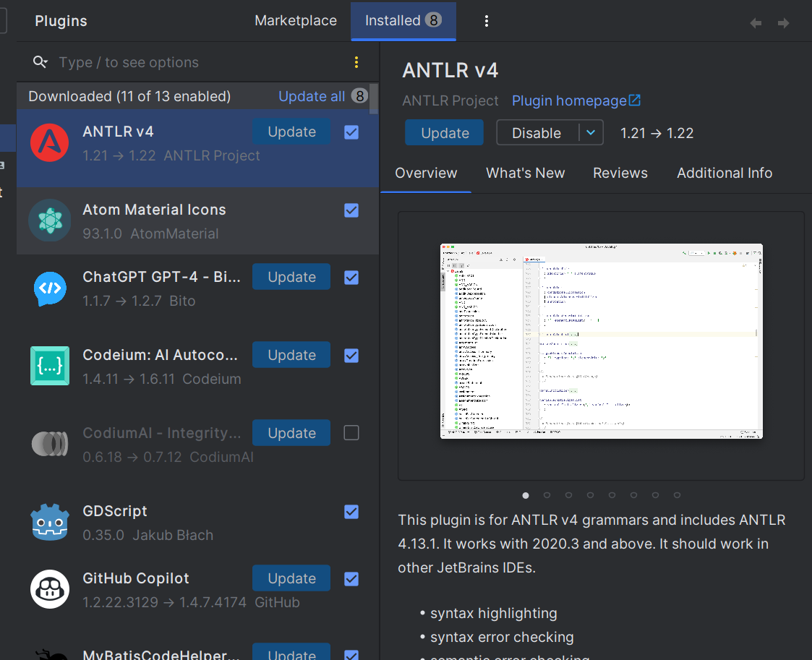The width and height of the screenshot is (812, 660).
Task: Click the search magnifier icon
Action: (x=40, y=63)
